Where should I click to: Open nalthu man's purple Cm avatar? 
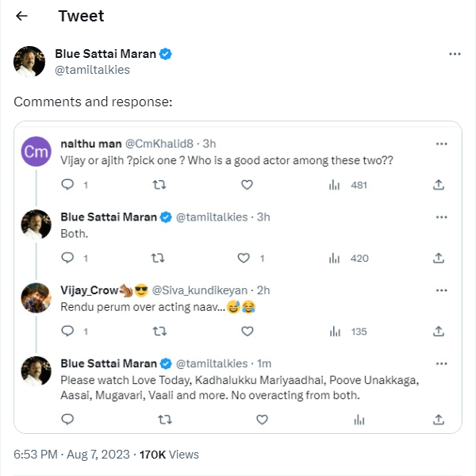(34, 151)
